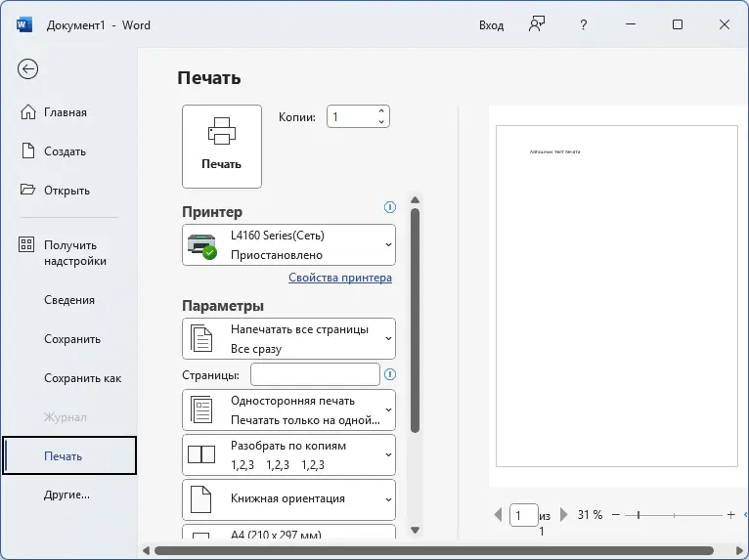Image resolution: width=749 pixels, height=560 pixels.
Task: Click the horizontal scrollbar thumb at the bottom
Action: click(x=434, y=550)
